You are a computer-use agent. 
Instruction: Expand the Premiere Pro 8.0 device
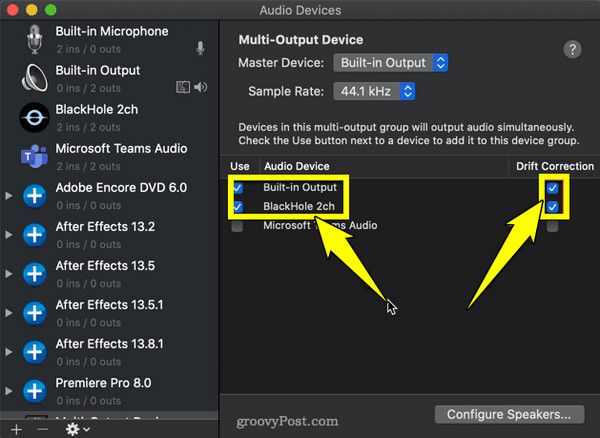(x=8, y=391)
